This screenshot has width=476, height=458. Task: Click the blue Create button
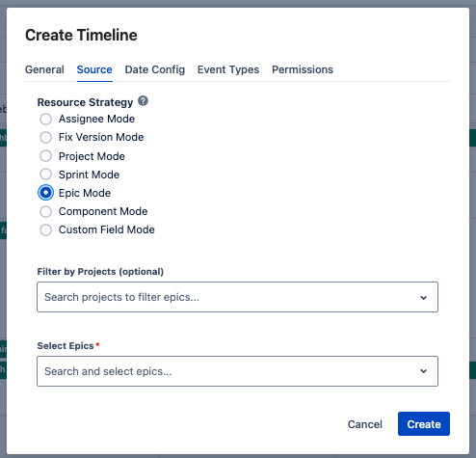[424, 424]
